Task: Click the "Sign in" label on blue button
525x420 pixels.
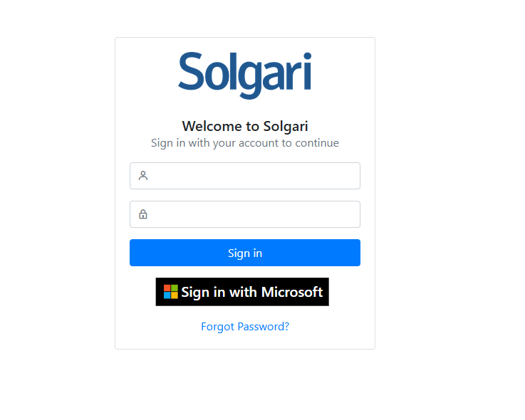Action: pos(245,253)
